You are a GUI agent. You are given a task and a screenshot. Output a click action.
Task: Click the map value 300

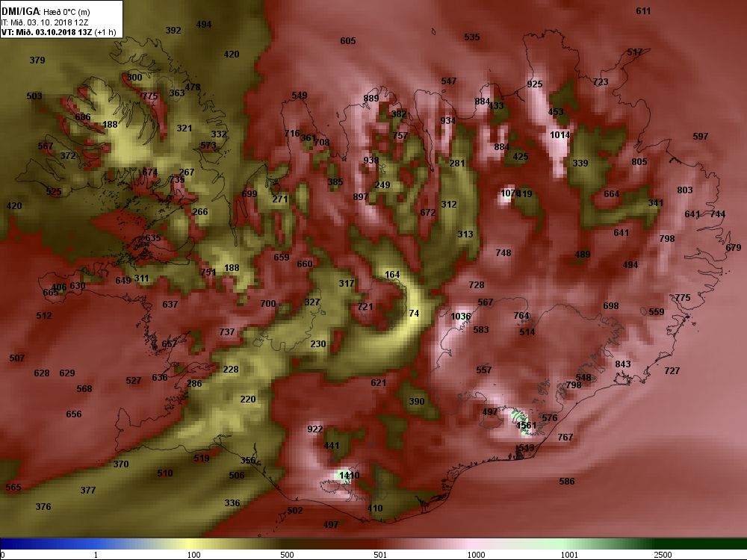click(134, 77)
